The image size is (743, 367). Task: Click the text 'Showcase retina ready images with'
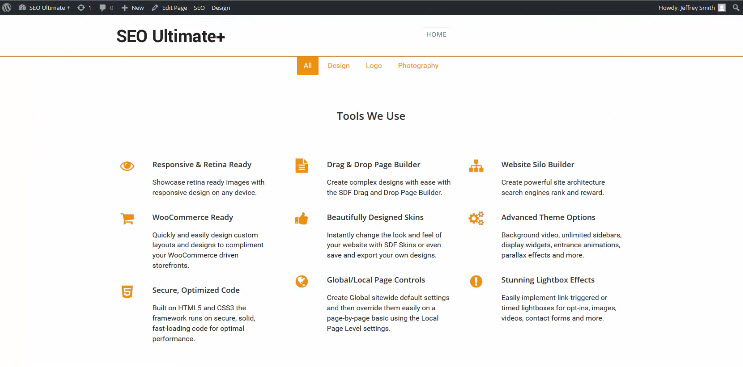(208, 182)
